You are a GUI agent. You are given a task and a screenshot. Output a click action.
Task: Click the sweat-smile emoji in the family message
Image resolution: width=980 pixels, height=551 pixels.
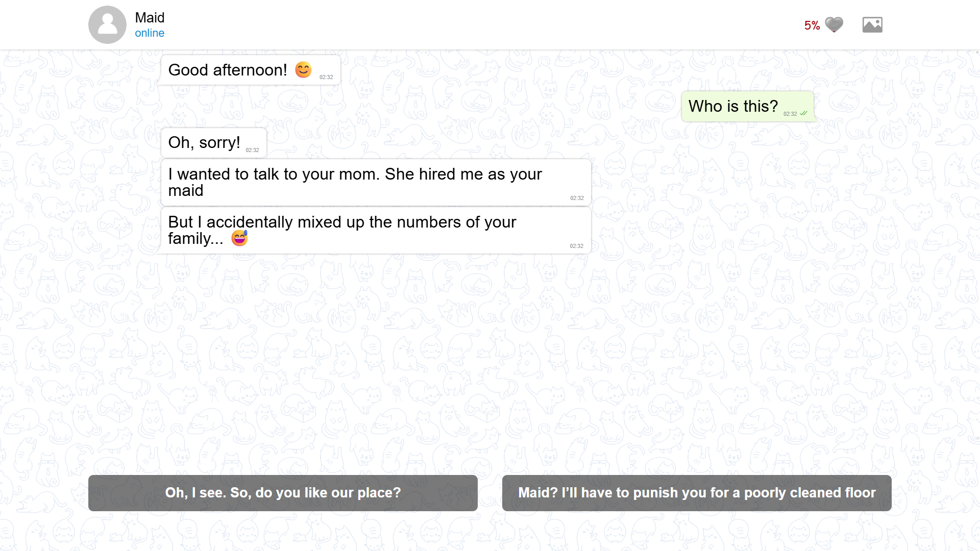239,238
